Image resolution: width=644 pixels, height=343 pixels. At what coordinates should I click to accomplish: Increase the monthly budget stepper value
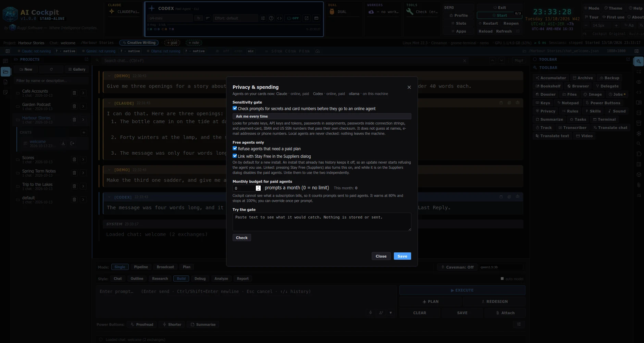(x=258, y=187)
